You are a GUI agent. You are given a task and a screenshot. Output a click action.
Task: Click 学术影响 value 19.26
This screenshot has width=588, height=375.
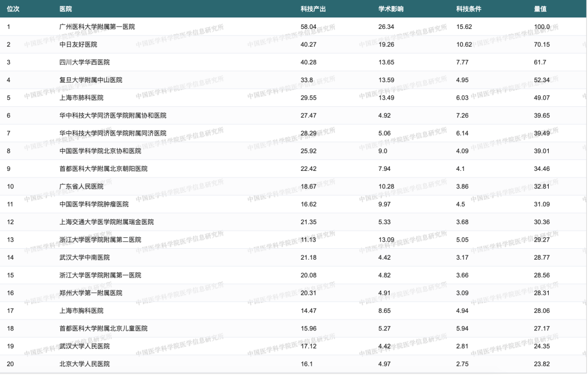(x=386, y=45)
